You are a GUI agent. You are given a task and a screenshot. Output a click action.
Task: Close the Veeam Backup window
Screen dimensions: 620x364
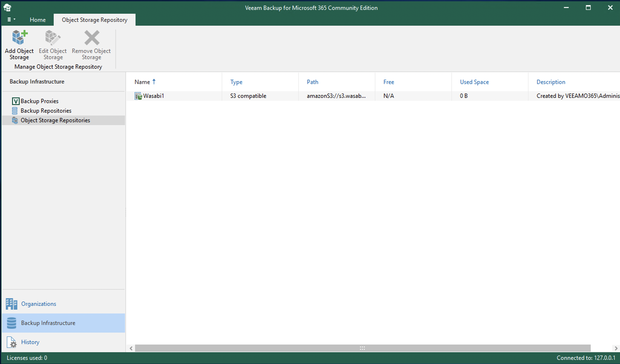[x=610, y=8]
